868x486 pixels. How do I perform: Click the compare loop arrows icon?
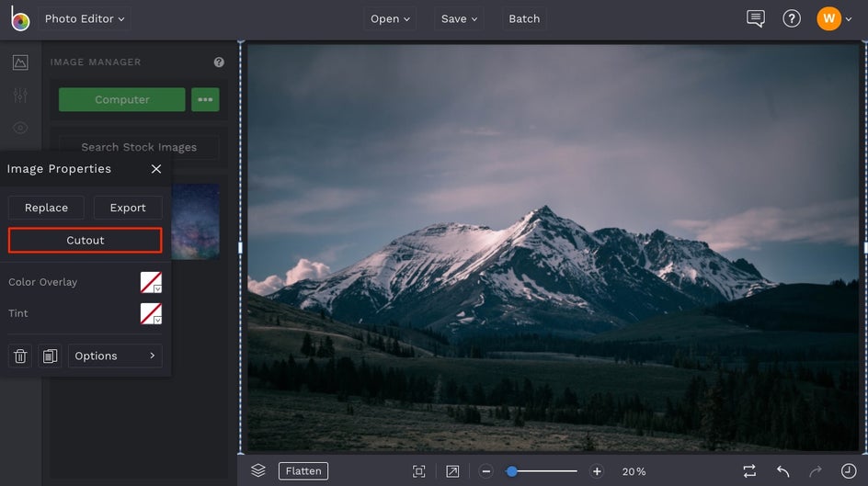click(749, 471)
